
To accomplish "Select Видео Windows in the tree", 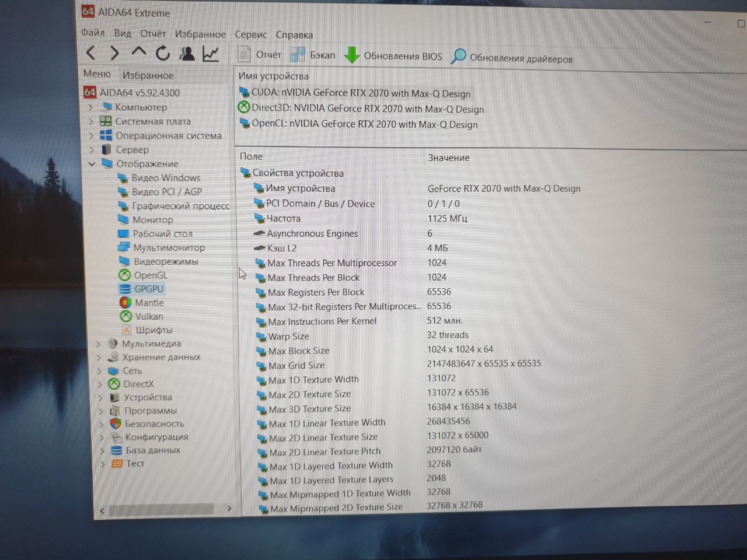I will pos(159,178).
